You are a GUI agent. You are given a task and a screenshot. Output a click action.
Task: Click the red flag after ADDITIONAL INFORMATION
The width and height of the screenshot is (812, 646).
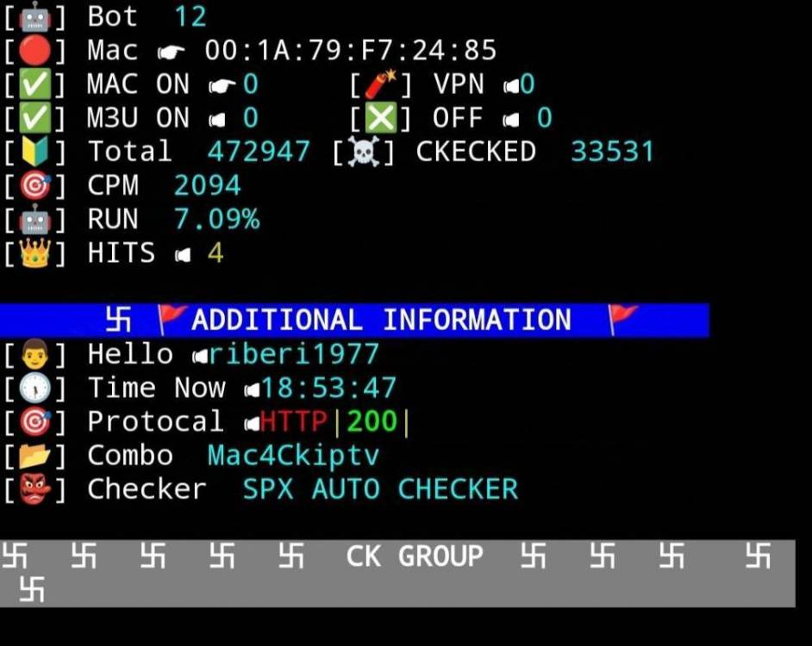[623, 320]
